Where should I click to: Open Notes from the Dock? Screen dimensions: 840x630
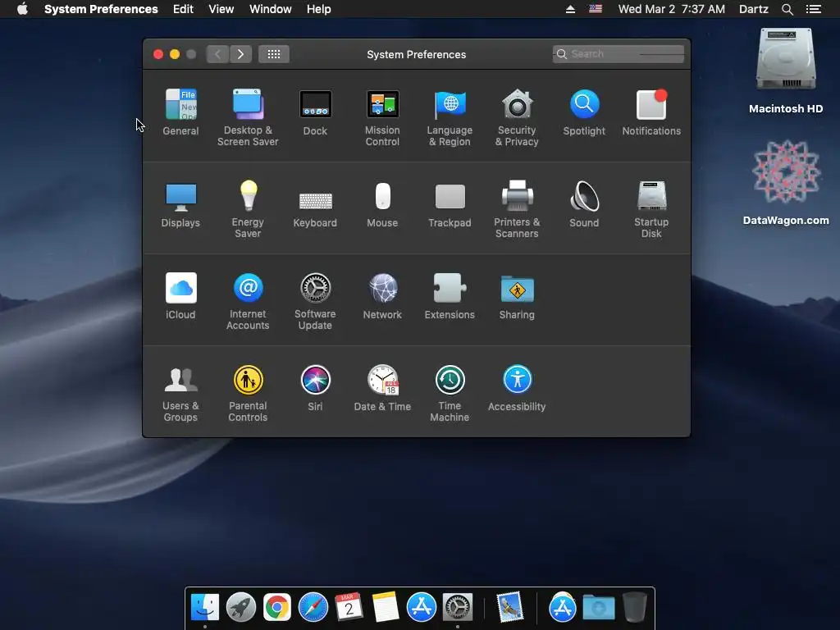point(386,608)
